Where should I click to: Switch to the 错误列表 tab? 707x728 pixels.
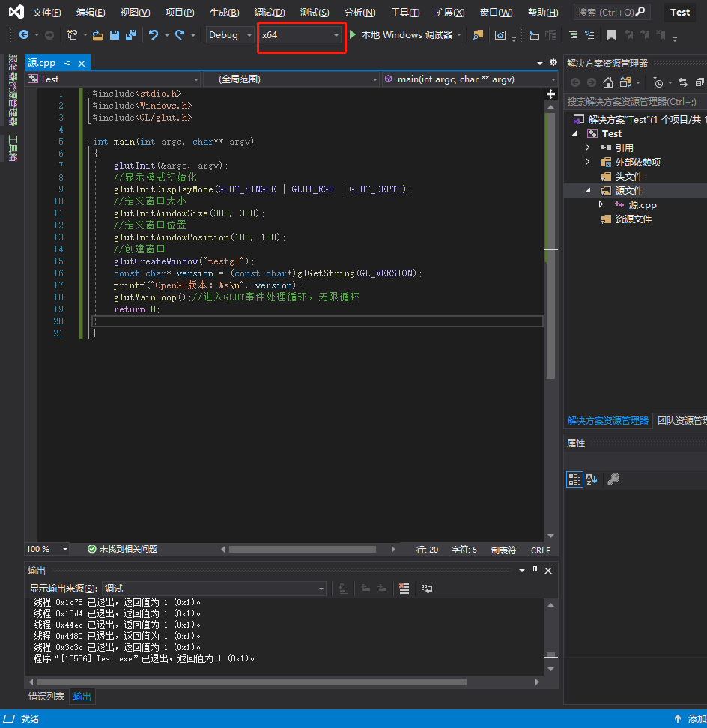(46, 697)
